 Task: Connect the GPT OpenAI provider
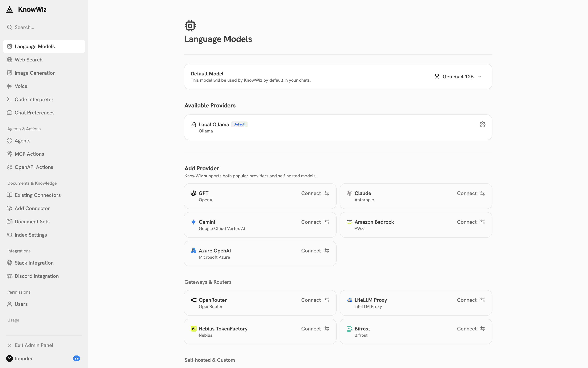point(315,193)
